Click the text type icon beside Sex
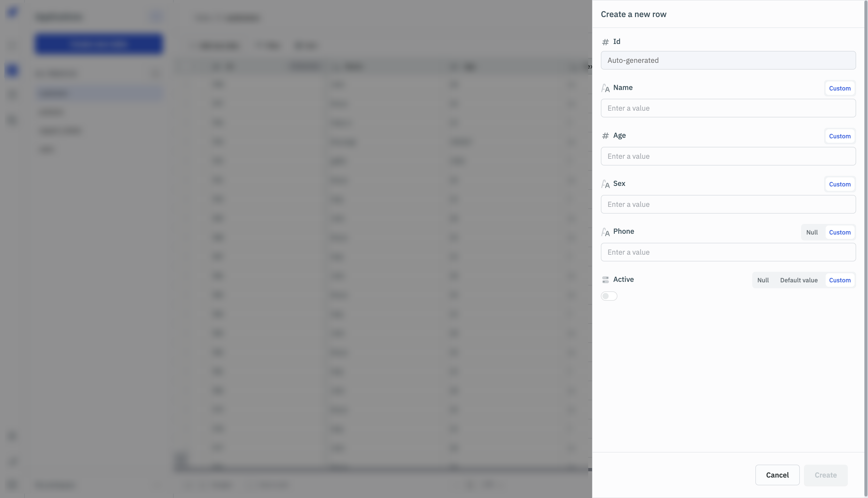 pos(605,184)
